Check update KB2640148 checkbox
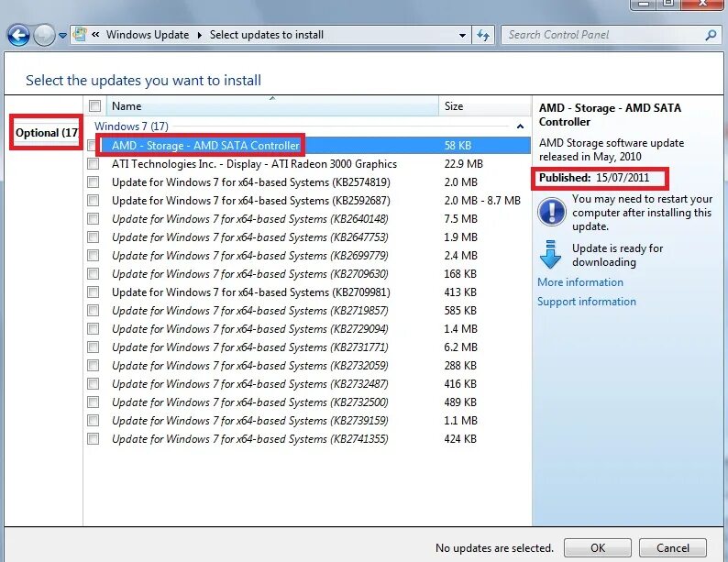Screen dimensions: 728x562 click(x=94, y=218)
